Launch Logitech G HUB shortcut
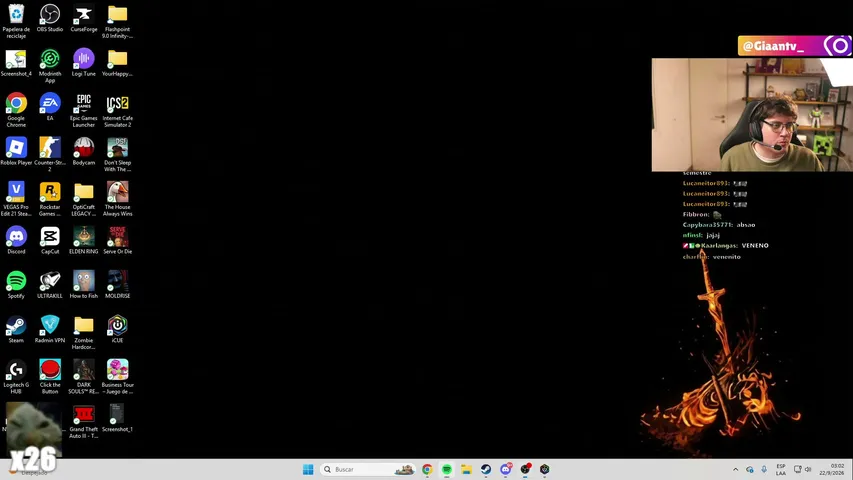This screenshot has width=853, height=480. [16, 377]
